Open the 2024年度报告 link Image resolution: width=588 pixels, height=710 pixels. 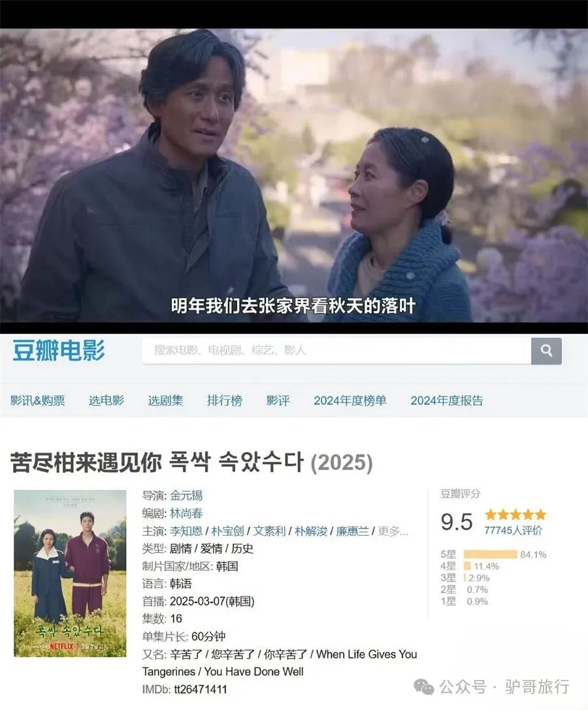(x=447, y=400)
